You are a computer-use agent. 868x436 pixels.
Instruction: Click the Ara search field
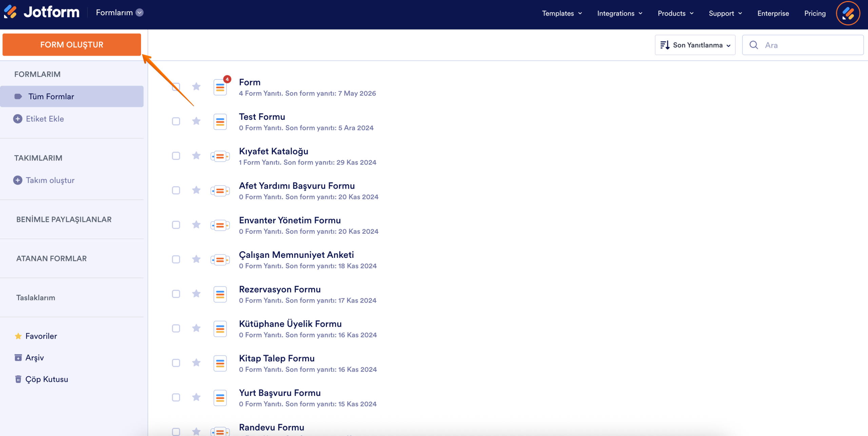click(x=803, y=45)
